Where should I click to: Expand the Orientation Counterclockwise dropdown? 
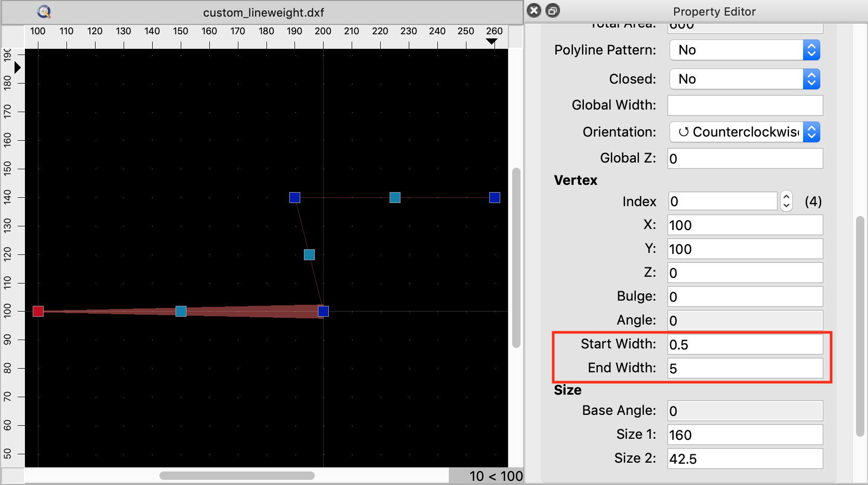744,132
